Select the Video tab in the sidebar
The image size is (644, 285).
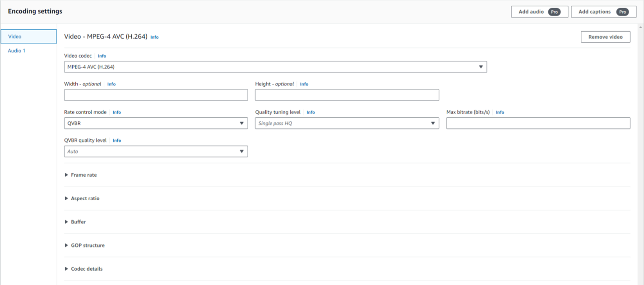click(x=14, y=36)
